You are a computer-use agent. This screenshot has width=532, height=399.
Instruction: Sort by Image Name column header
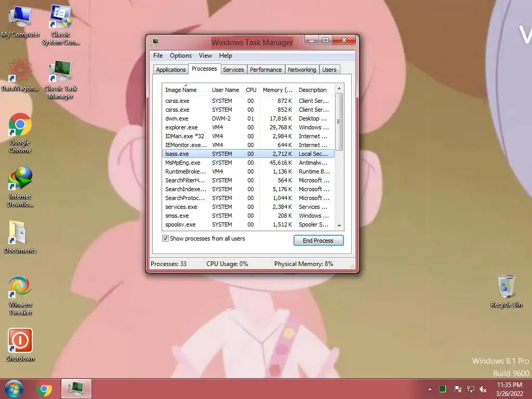pyautogui.click(x=185, y=90)
